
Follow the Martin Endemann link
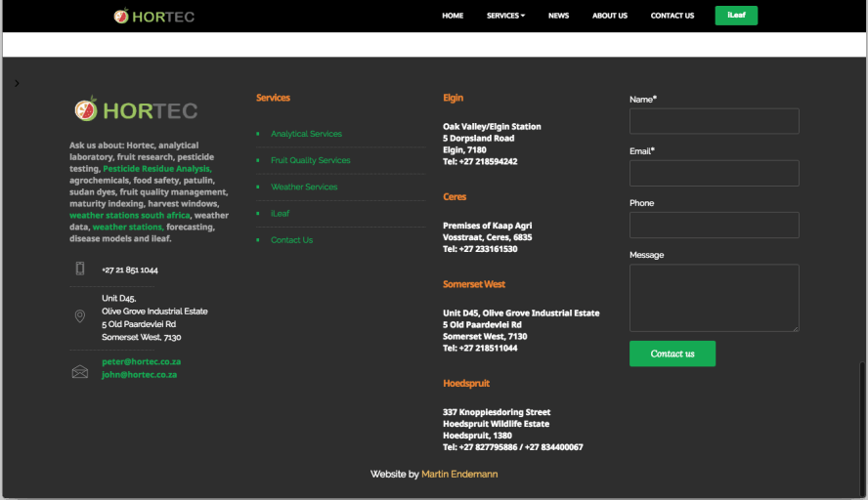[x=459, y=474]
